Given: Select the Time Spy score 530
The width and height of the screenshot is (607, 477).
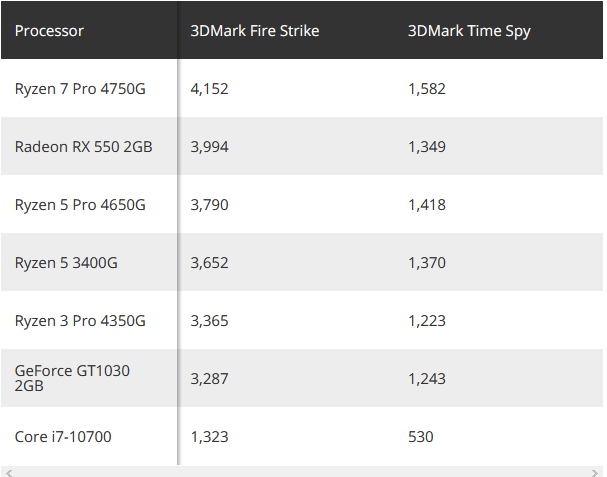Looking at the screenshot, I should [420, 436].
